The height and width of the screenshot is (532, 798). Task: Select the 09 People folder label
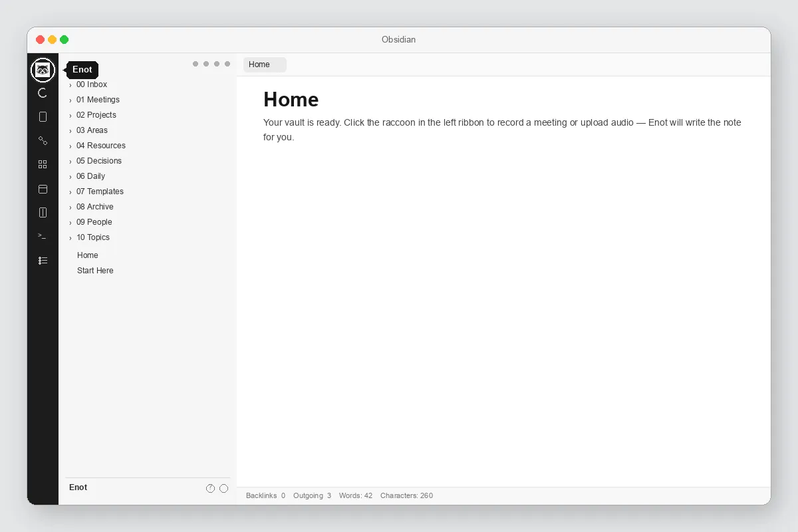tap(94, 222)
